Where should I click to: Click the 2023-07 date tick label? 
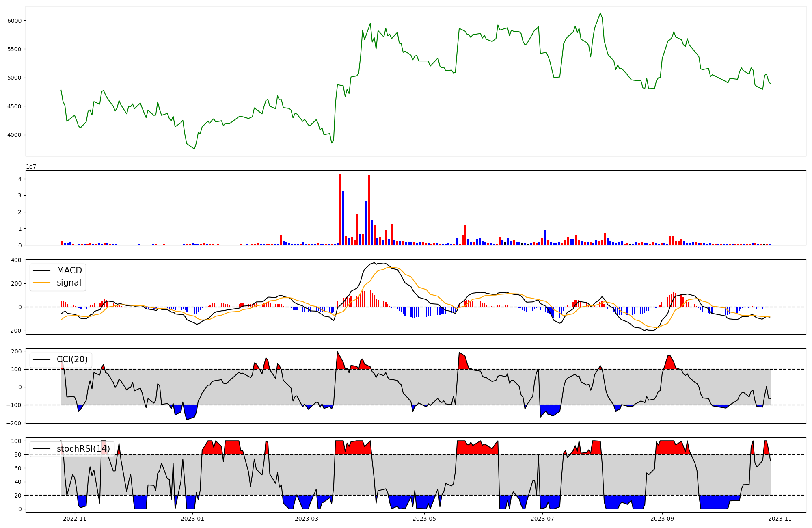[542, 519]
